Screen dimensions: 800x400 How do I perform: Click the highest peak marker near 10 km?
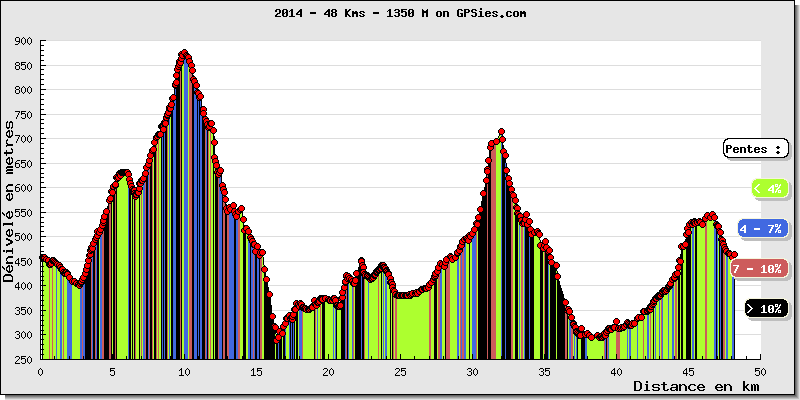click(184, 53)
